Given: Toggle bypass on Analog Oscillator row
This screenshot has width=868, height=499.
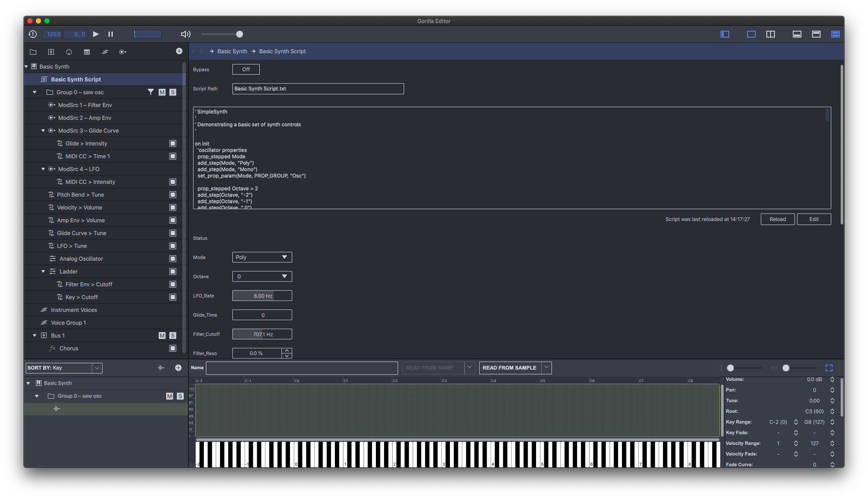Looking at the screenshot, I should coord(173,259).
